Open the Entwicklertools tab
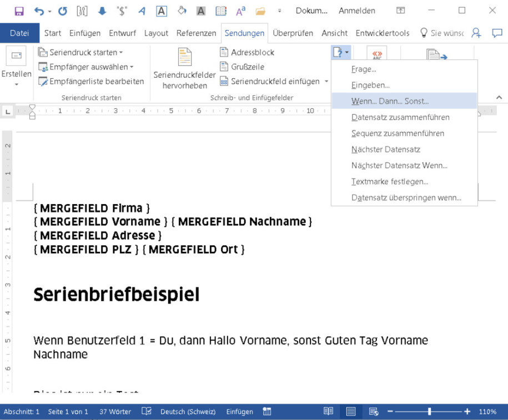Viewport: 508px width, 420px height. point(383,33)
